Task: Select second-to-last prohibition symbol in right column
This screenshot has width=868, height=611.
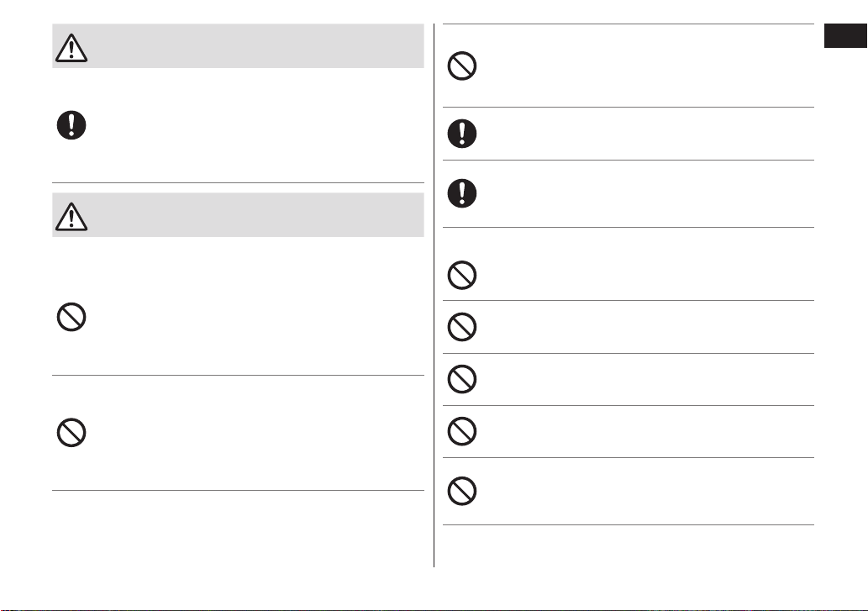Action: pyautogui.click(x=462, y=431)
